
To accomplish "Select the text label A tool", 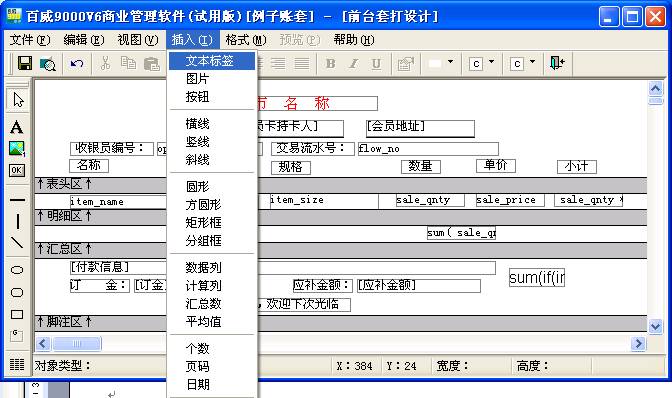I will 17,127.
